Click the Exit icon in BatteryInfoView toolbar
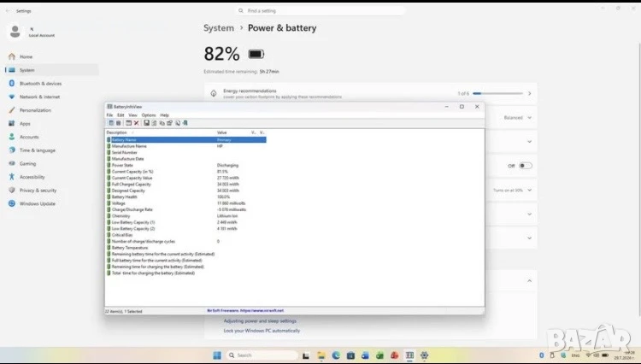Image resolution: width=641 pixels, height=364 pixels. click(x=185, y=123)
